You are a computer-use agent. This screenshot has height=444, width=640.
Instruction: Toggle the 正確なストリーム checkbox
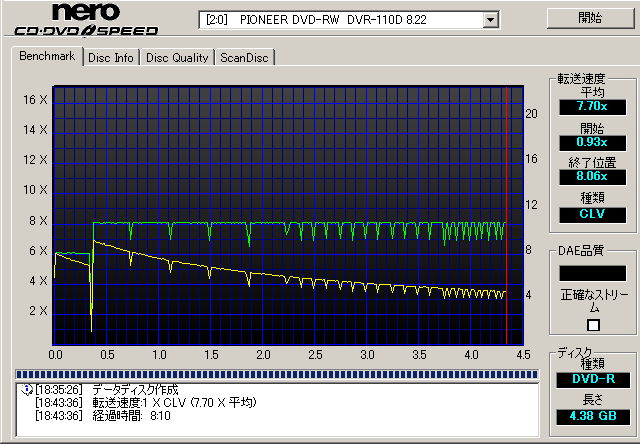click(x=593, y=325)
